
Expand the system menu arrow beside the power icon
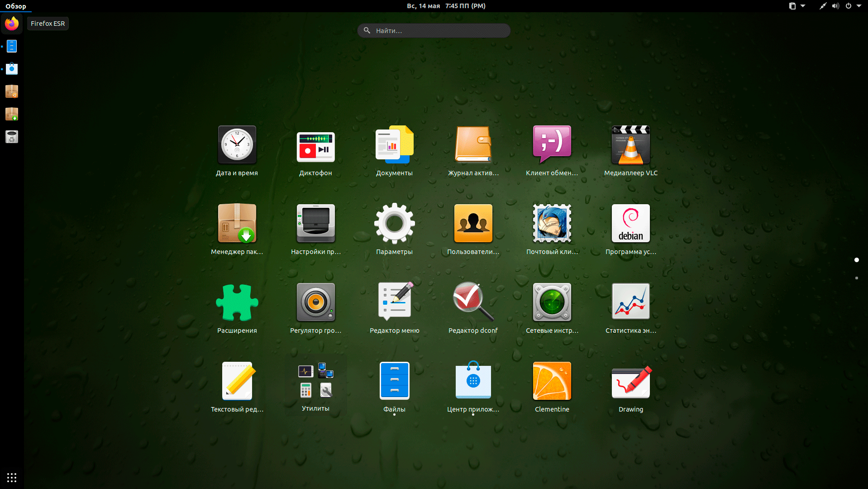click(859, 6)
